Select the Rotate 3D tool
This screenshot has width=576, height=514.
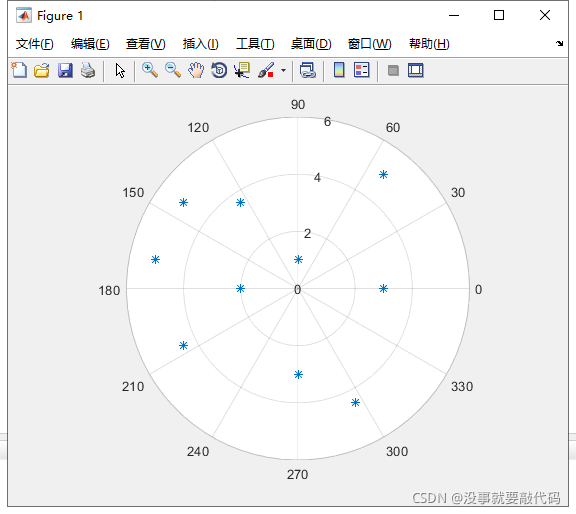(219, 70)
